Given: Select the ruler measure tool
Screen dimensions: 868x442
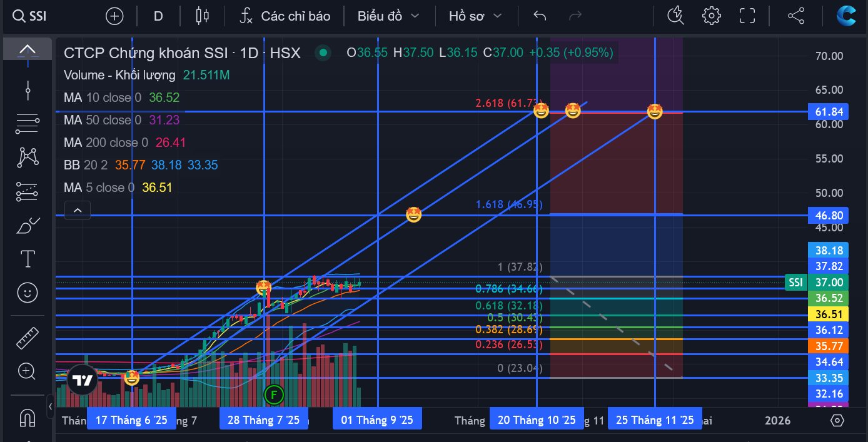Looking at the screenshot, I should (28, 338).
